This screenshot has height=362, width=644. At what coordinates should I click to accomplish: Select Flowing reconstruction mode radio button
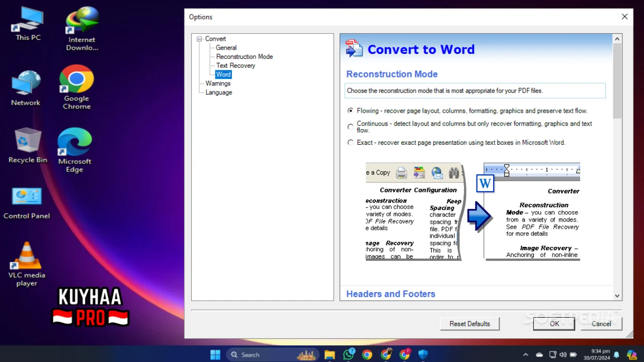pos(350,111)
